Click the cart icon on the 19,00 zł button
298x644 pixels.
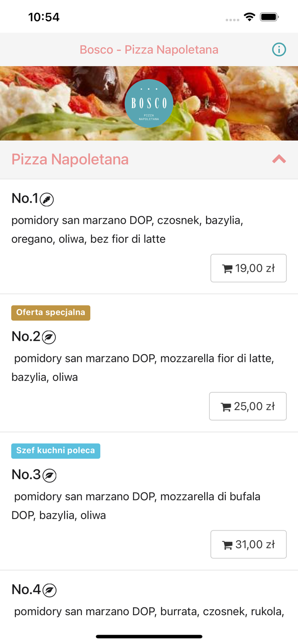point(229,268)
